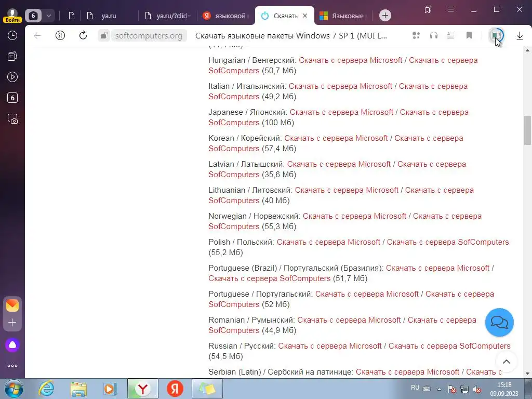Download Polish pack from SofComputers server
Screen dimensions: 532x399
point(448,242)
